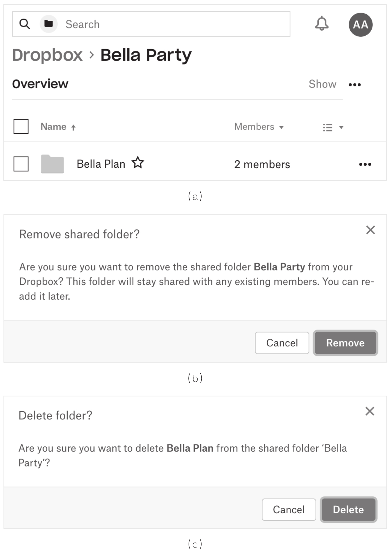Image resolution: width=392 pixels, height=554 pixels.
Task: Click the Bella Plan folder icon
Action: 52,164
